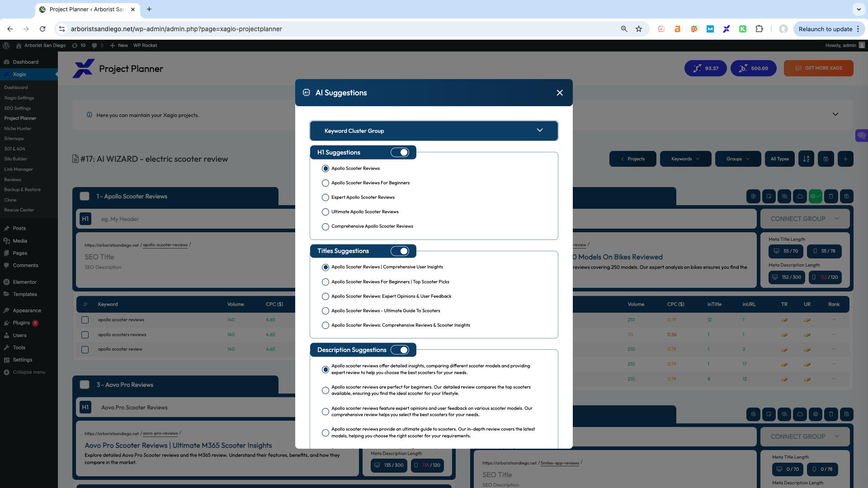Pick 'Ultimate Apollo Scooter Reviews' H1 radio
Screen dimensions: 868x488
325,212
